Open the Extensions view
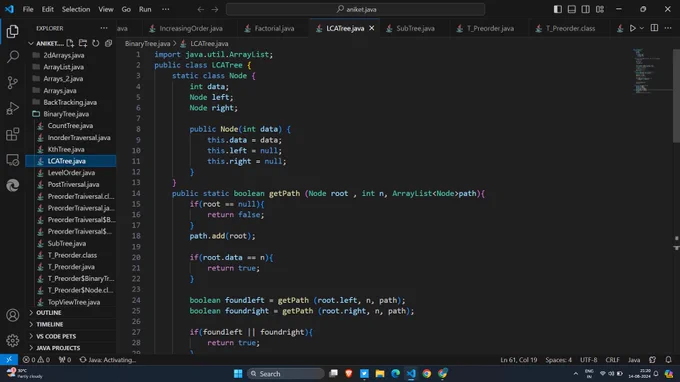680x382 pixels. pos(13,134)
